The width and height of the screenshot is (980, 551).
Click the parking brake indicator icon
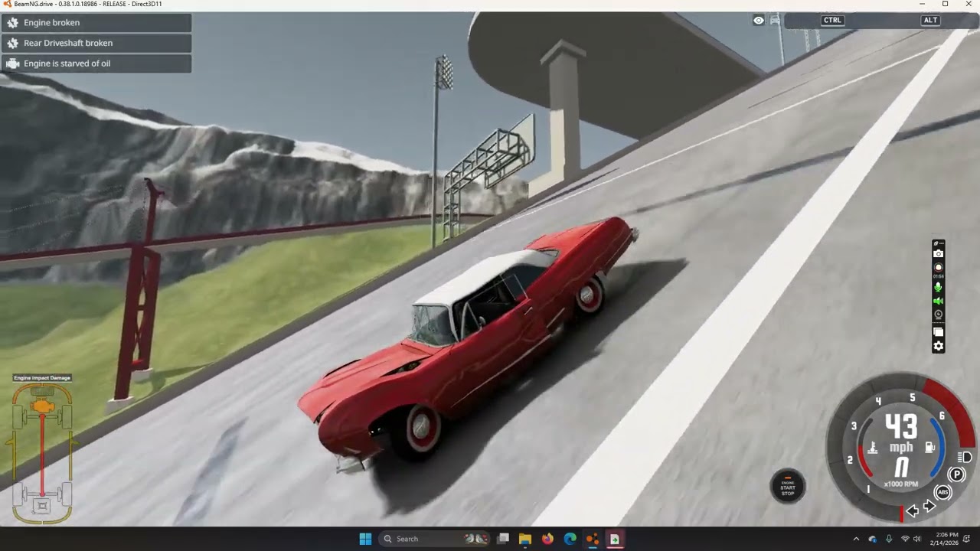pyautogui.click(x=956, y=475)
